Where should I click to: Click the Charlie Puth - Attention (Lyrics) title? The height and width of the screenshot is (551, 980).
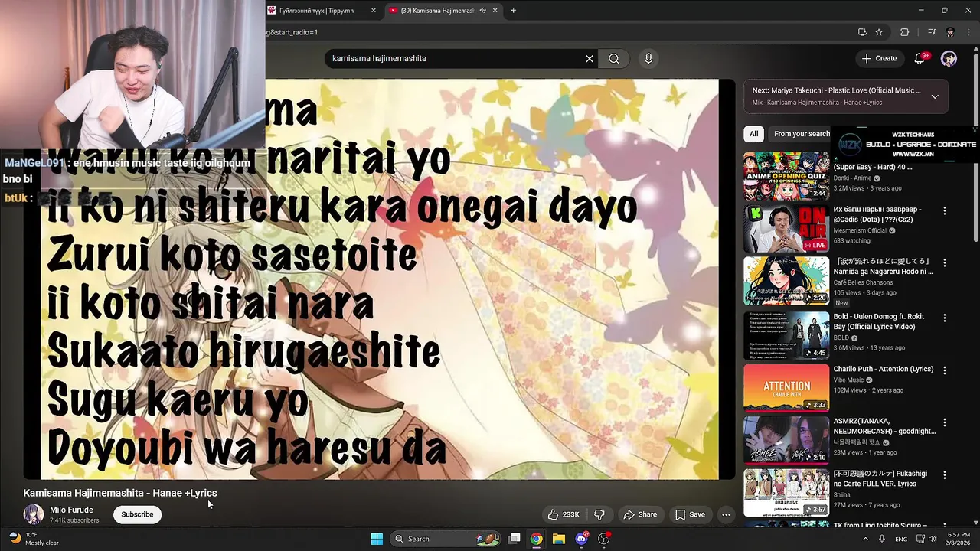point(884,369)
